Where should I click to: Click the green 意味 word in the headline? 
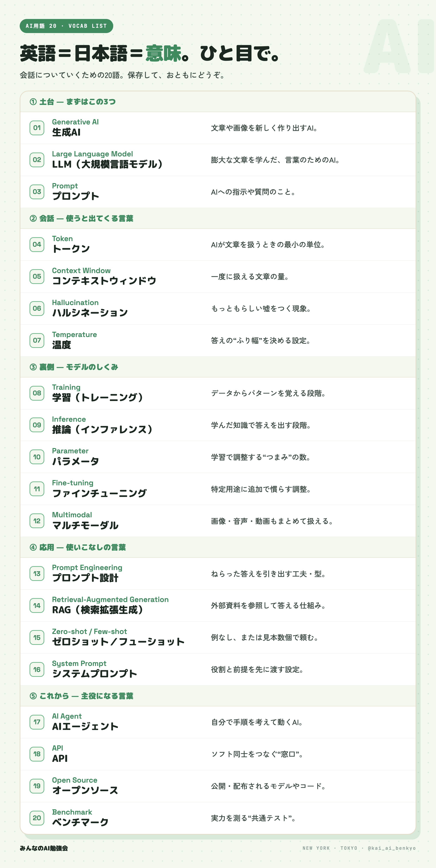click(163, 54)
